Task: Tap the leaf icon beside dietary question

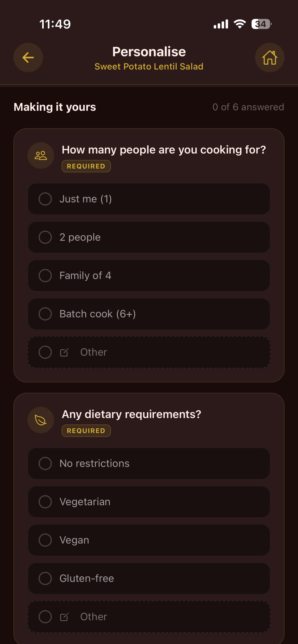Action: [41, 420]
